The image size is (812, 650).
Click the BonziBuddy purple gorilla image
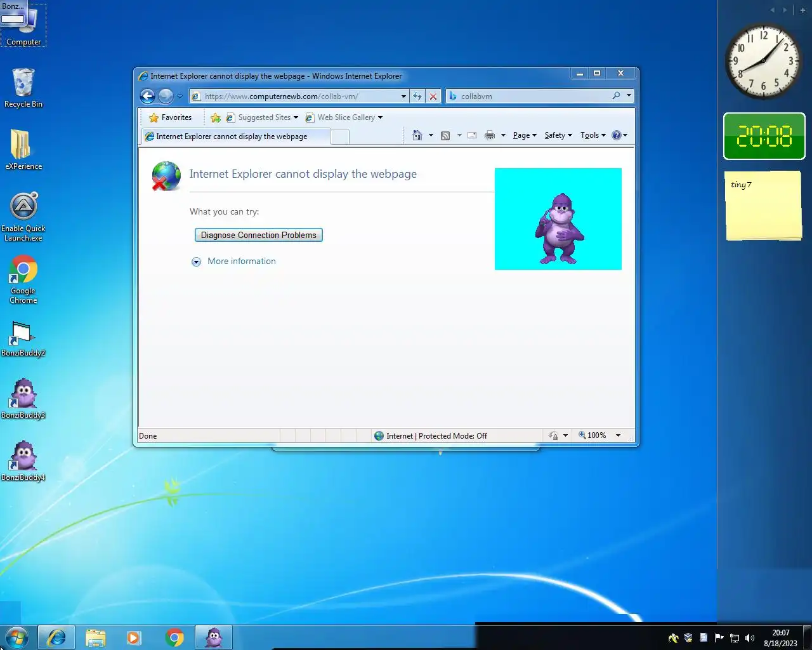pyautogui.click(x=558, y=229)
